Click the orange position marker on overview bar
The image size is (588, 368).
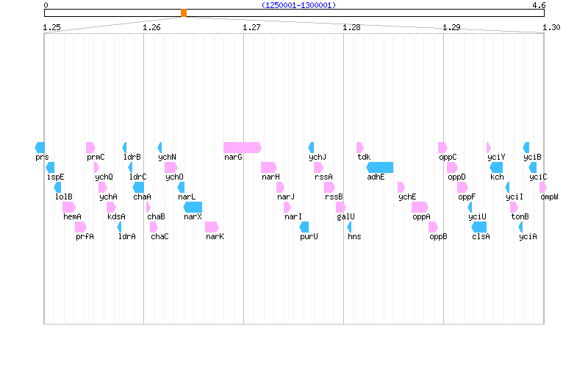(184, 13)
